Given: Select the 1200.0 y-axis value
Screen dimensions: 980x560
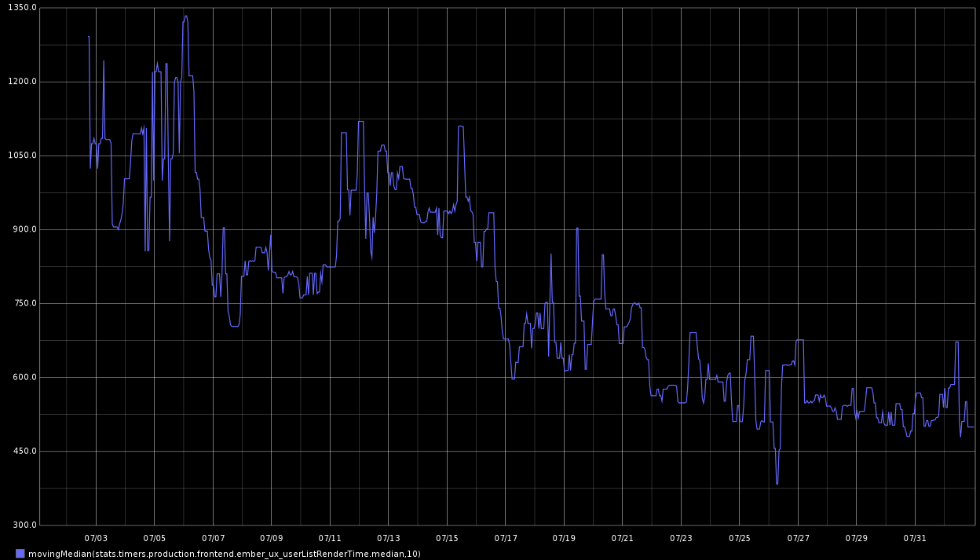Looking at the screenshot, I should [20, 82].
